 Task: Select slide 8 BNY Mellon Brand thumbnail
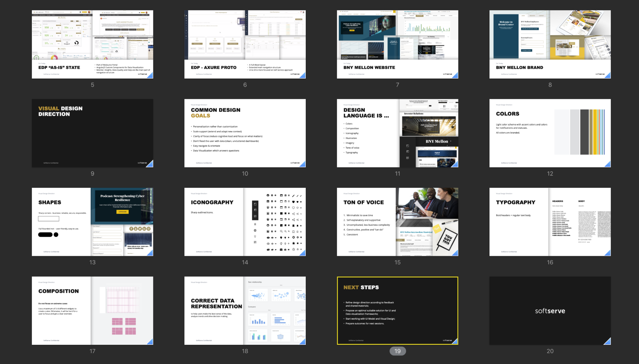[x=550, y=44]
